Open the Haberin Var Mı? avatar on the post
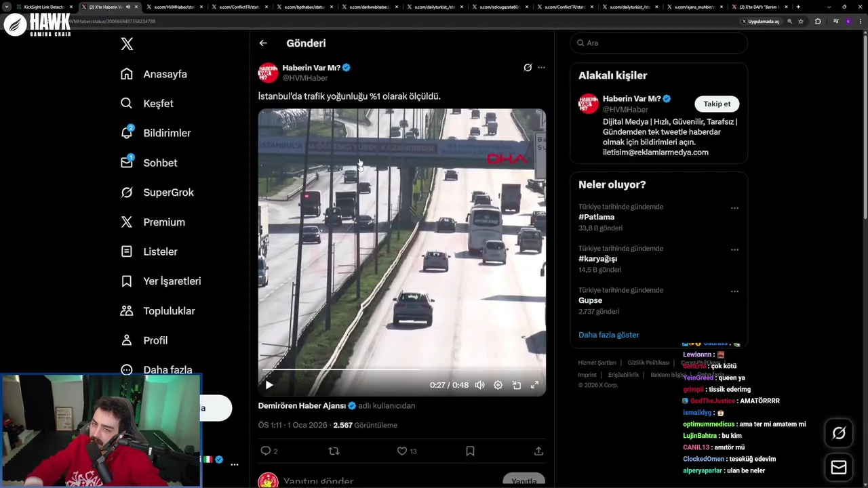Screen dimensions: 868x488 [268, 73]
